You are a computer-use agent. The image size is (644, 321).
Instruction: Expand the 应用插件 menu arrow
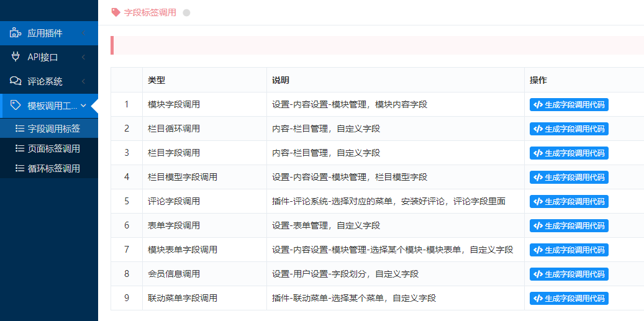[x=83, y=34]
